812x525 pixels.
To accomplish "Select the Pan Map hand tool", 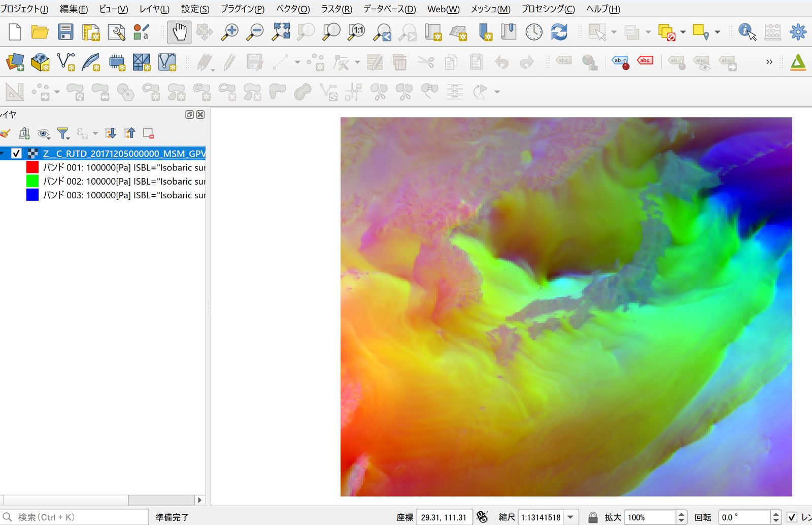I will pyautogui.click(x=179, y=32).
